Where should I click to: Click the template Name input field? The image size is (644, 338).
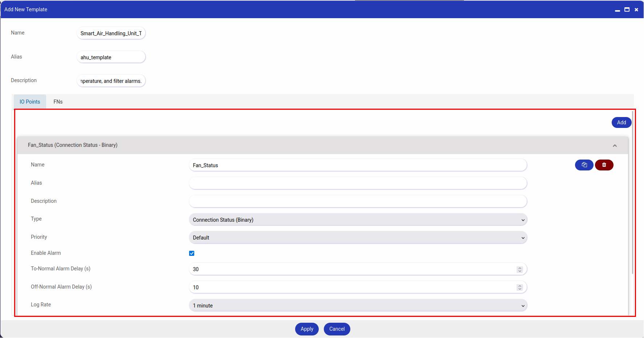click(x=111, y=33)
